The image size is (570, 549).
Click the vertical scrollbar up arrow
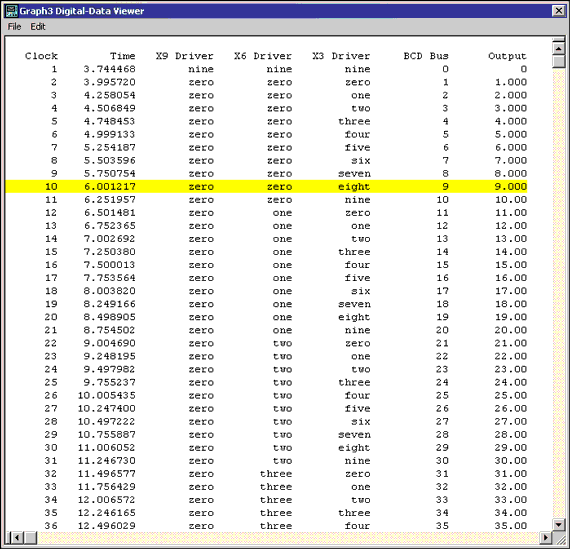tap(558, 48)
